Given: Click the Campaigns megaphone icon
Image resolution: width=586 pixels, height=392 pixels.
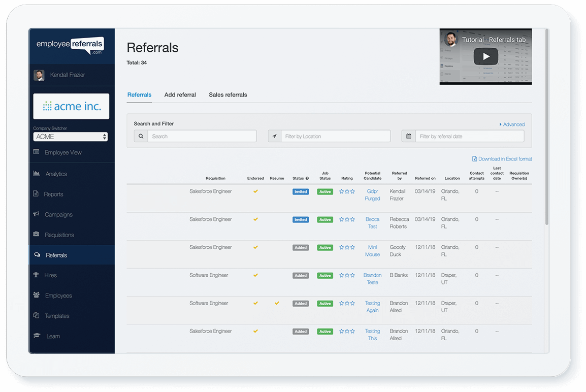Looking at the screenshot, I should tap(37, 214).
